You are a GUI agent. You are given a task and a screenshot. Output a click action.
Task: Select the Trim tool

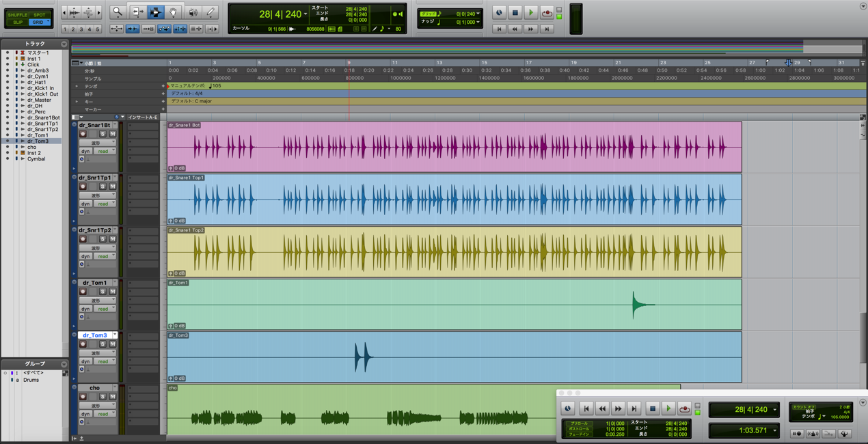137,12
